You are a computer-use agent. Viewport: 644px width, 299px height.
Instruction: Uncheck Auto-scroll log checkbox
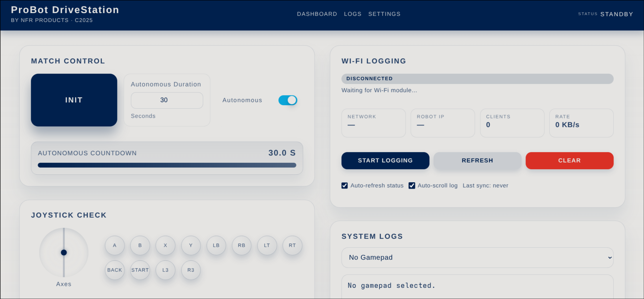click(412, 186)
